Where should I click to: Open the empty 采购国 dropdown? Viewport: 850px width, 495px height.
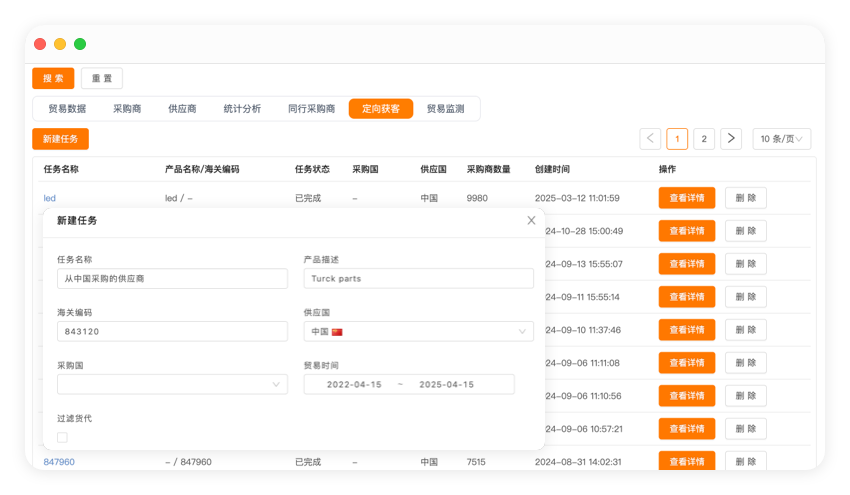[171, 384]
